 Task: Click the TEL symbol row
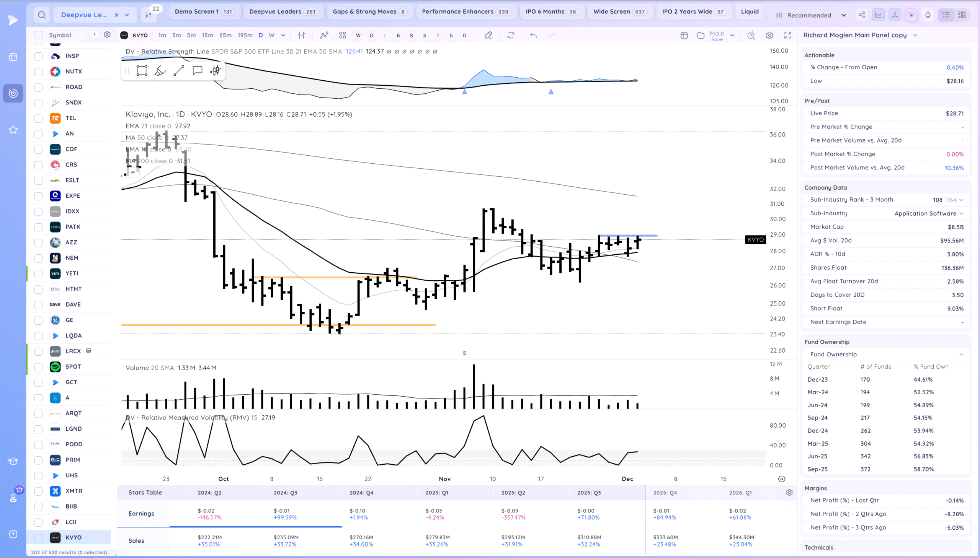point(71,118)
